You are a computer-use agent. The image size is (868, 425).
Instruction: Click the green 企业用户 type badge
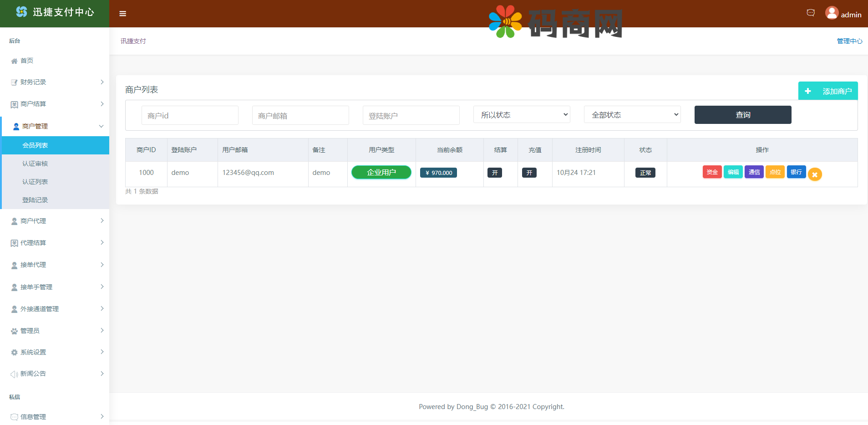coord(381,172)
